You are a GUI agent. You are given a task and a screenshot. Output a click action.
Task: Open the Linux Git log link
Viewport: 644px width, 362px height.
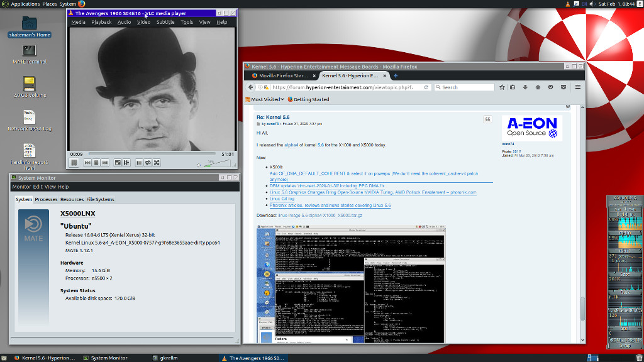[282, 199]
